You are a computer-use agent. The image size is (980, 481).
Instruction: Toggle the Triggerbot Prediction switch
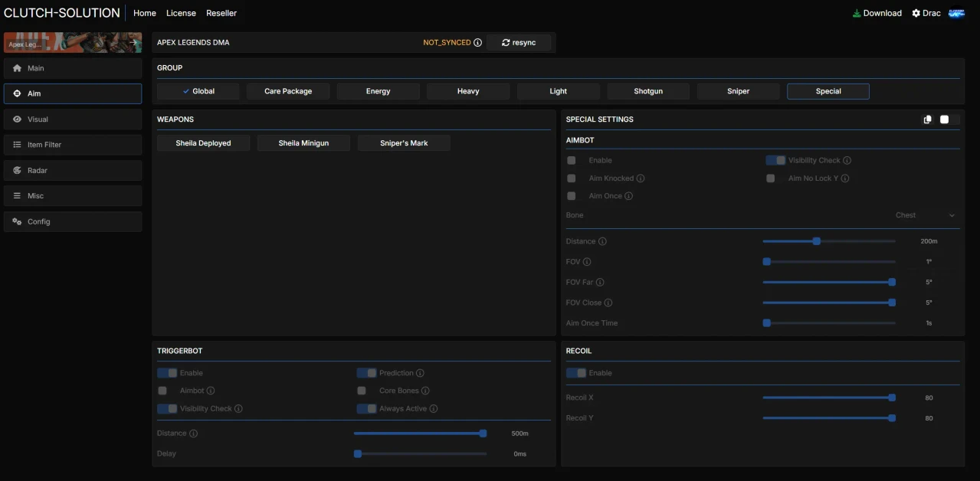[366, 373]
